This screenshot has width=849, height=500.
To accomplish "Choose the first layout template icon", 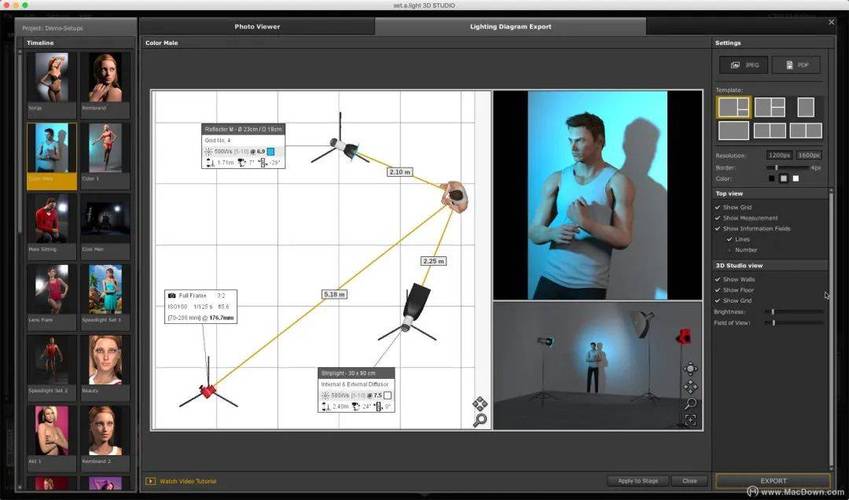I will pos(733,107).
